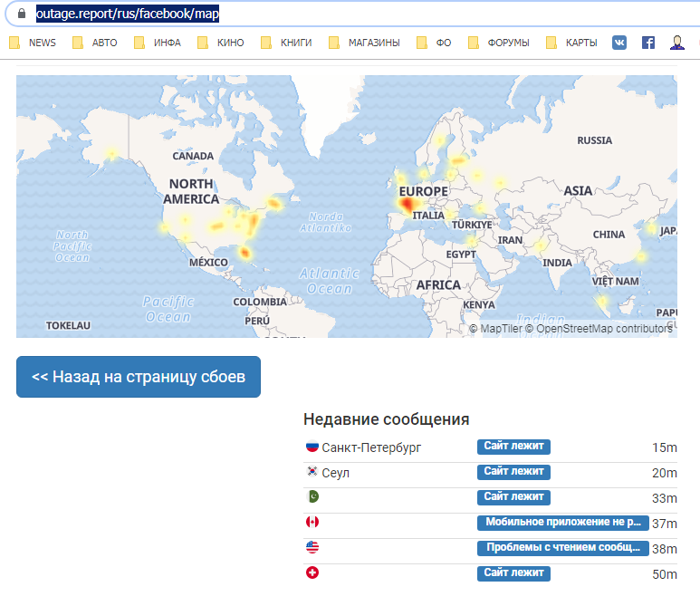Click the «Недавние сообщения» heading
This screenshot has height=606, width=700.
click(x=386, y=419)
